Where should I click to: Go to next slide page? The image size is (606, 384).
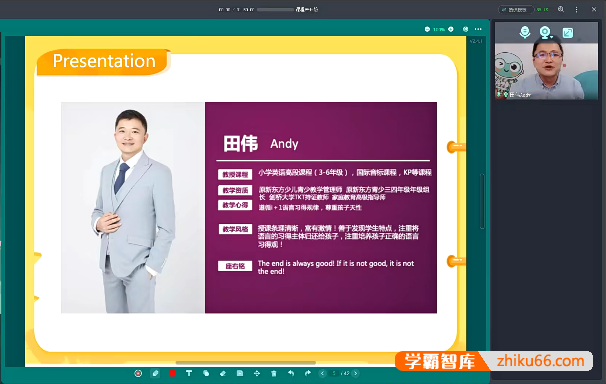356,373
